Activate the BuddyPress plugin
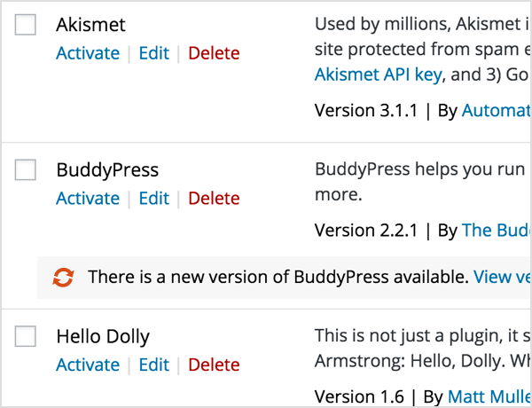532x408 pixels. click(88, 198)
